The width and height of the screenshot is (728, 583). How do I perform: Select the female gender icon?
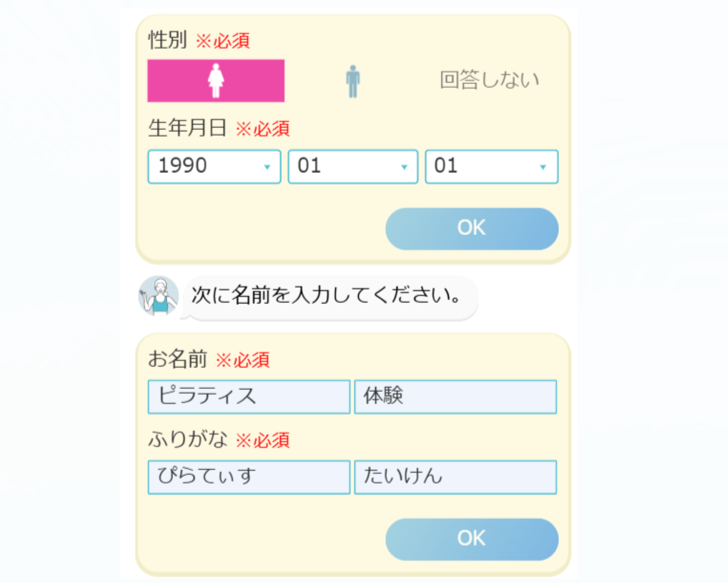[x=215, y=81]
